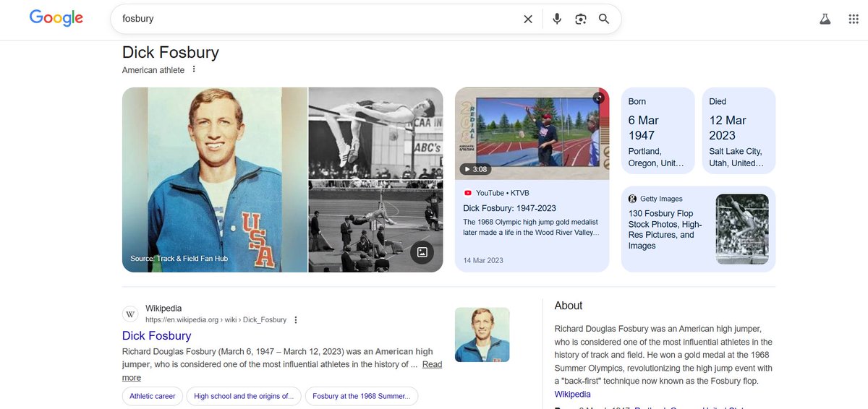Expand video via corner icon on thumbnail

click(599, 98)
